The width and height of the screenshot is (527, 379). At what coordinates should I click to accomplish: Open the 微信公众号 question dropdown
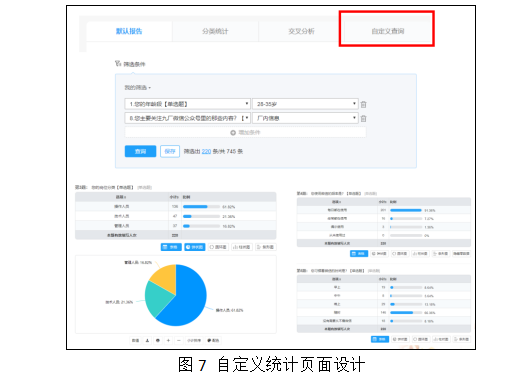[188, 118]
